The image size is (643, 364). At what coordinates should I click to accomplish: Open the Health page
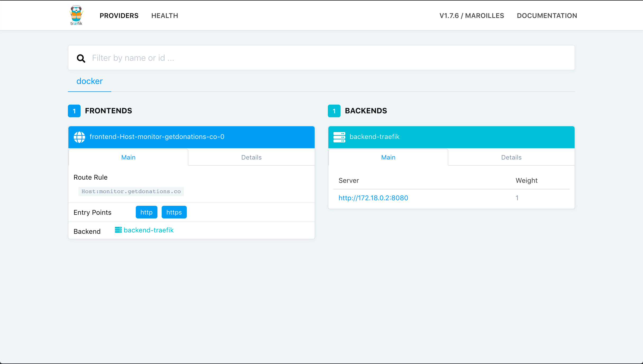click(165, 16)
